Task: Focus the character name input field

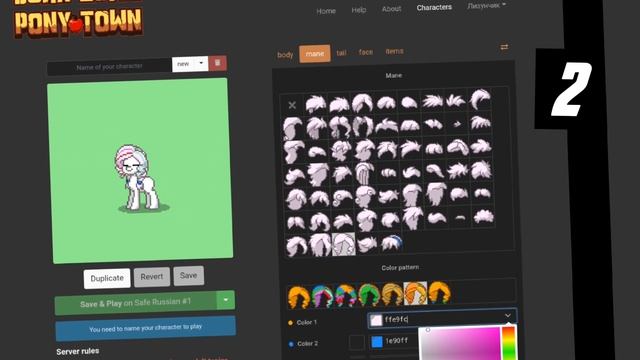Action: click(109, 67)
